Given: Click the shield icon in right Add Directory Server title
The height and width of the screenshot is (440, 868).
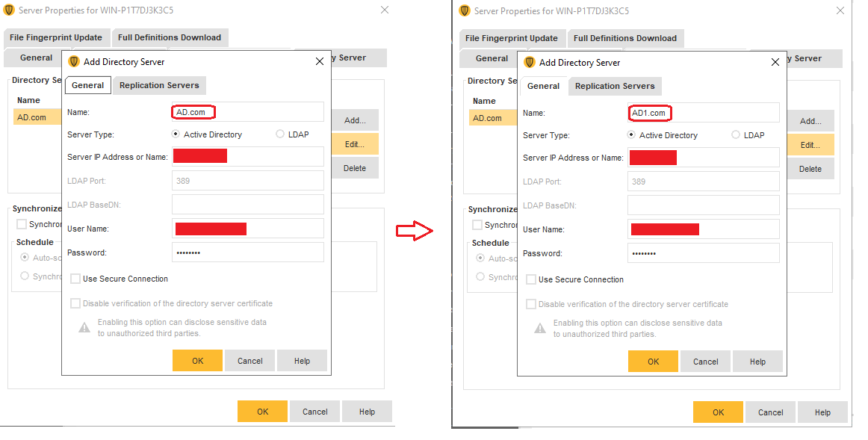Looking at the screenshot, I should point(530,63).
